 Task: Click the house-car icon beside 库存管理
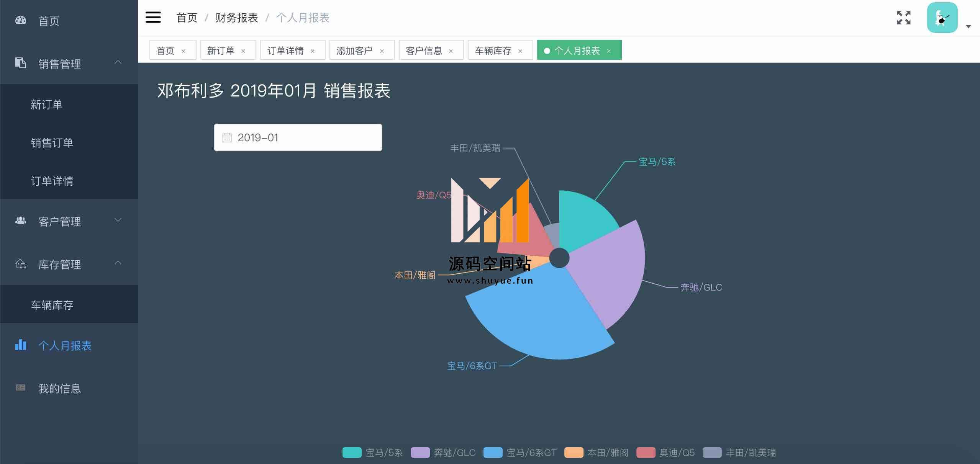(21, 264)
